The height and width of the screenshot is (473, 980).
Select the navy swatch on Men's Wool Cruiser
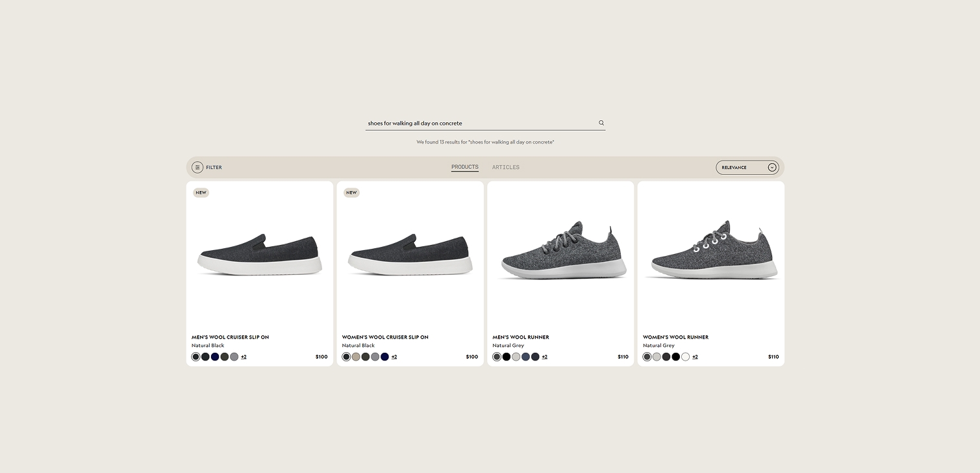[x=214, y=357]
